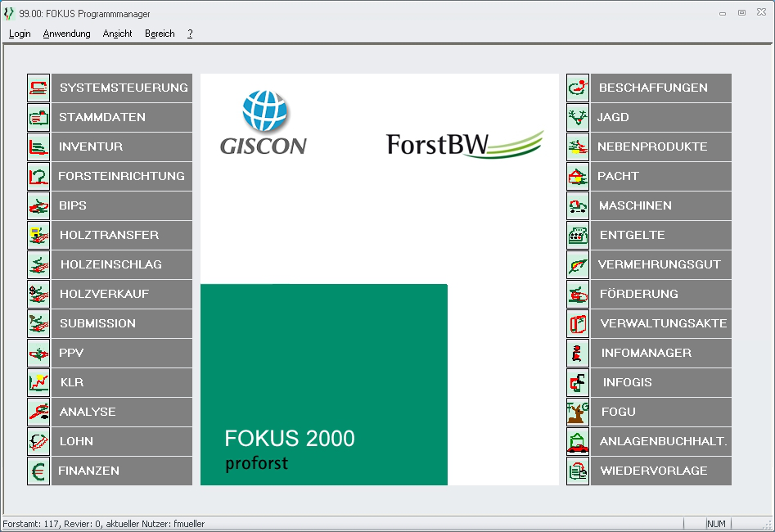Click the Verwaltungsakte folder icon
This screenshot has width=775, height=532.
point(578,323)
